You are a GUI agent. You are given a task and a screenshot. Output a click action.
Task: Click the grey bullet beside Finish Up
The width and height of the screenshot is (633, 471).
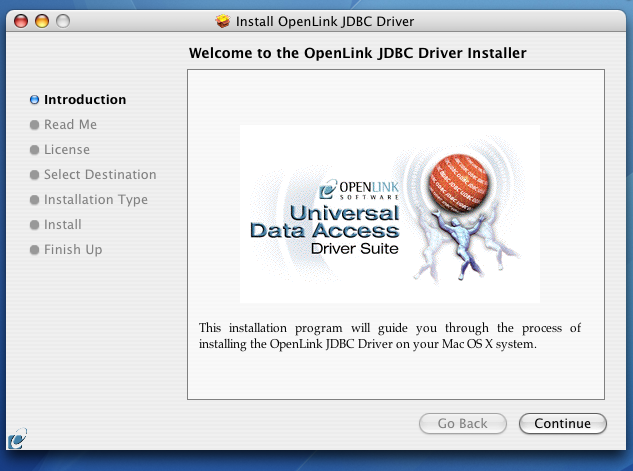[x=34, y=250]
